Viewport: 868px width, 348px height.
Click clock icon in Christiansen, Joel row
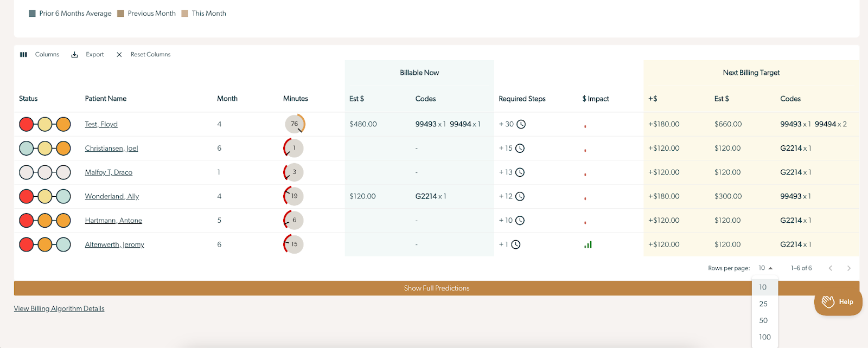(x=520, y=149)
